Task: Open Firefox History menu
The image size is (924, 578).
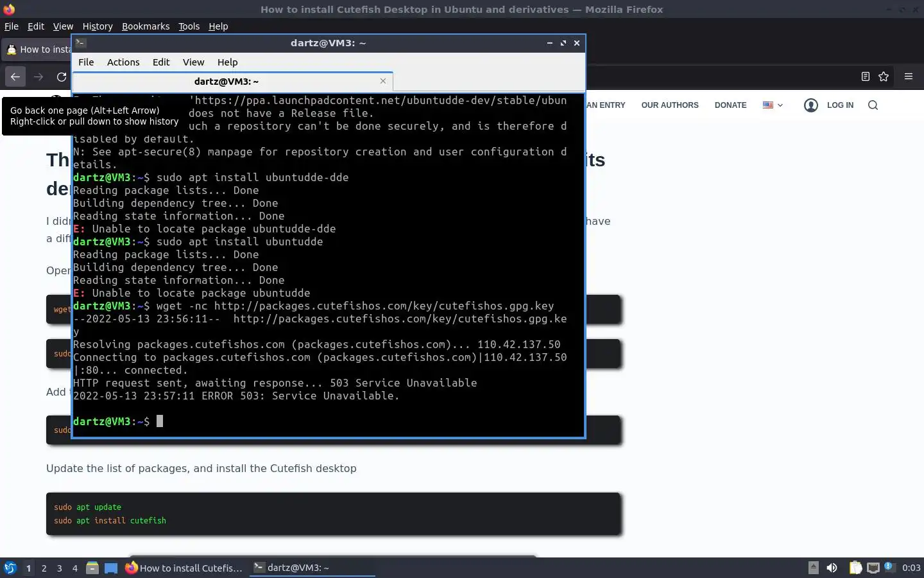Action: click(x=98, y=26)
